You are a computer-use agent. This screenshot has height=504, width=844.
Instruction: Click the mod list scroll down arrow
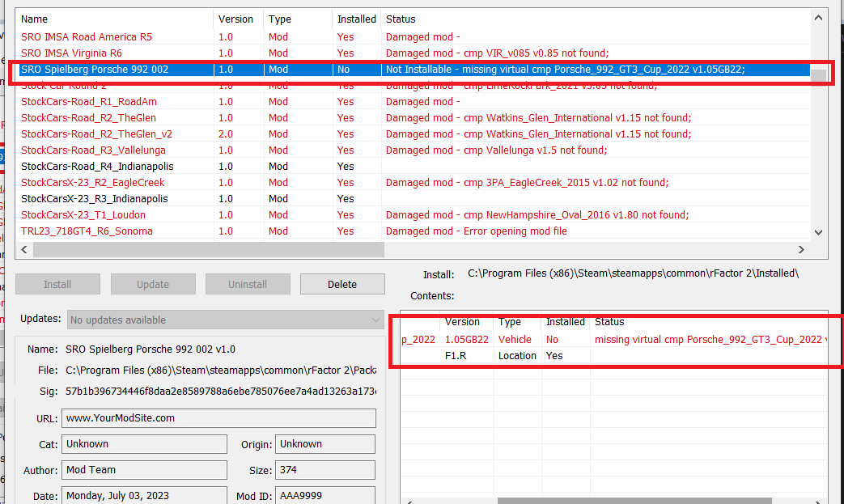click(817, 231)
